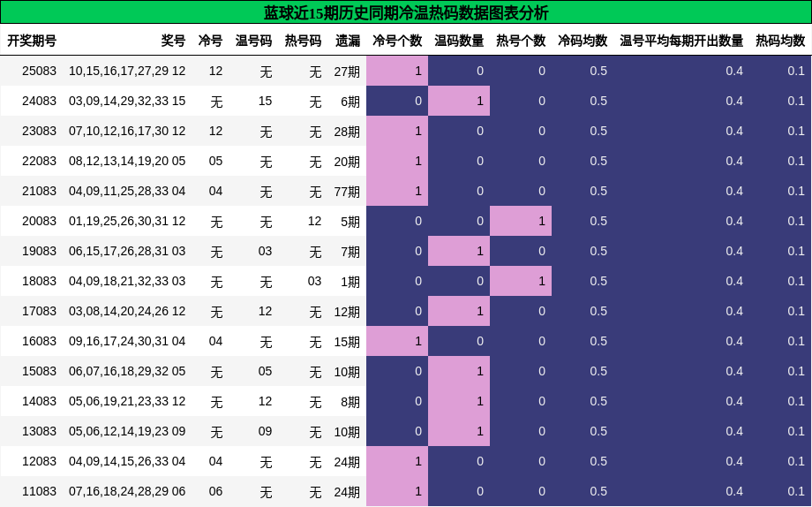
Task: Click draw period 11083
Action: pyautogui.click(x=39, y=492)
